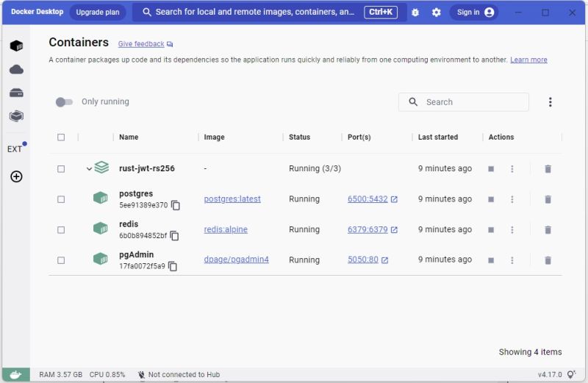Copy the redis container ID
Image resolution: width=588 pixels, height=383 pixels.
click(174, 235)
